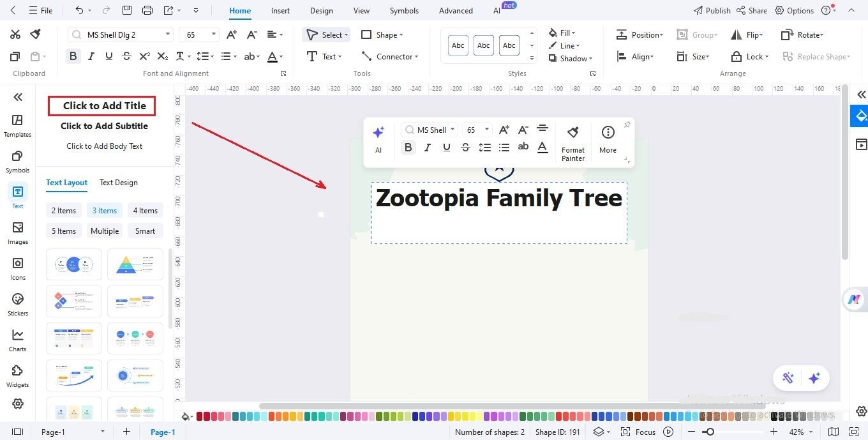Image resolution: width=868 pixels, height=440 pixels.
Task: Open the Widgets sidebar panel
Action: pyautogui.click(x=17, y=376)
